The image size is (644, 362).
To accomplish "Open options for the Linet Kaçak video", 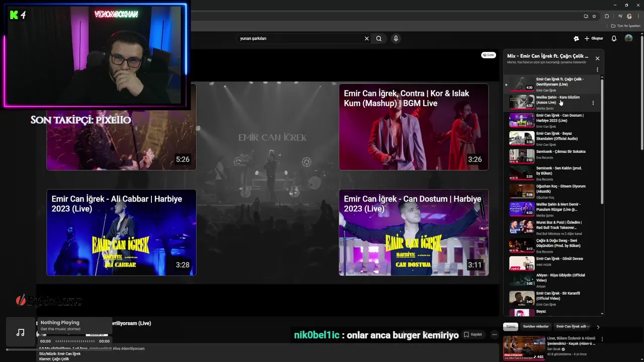I will click(602, 339).
